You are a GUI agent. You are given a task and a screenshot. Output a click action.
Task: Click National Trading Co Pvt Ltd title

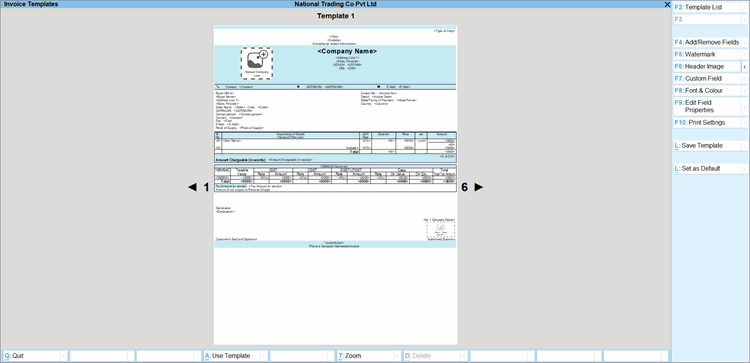click(336, 4)
